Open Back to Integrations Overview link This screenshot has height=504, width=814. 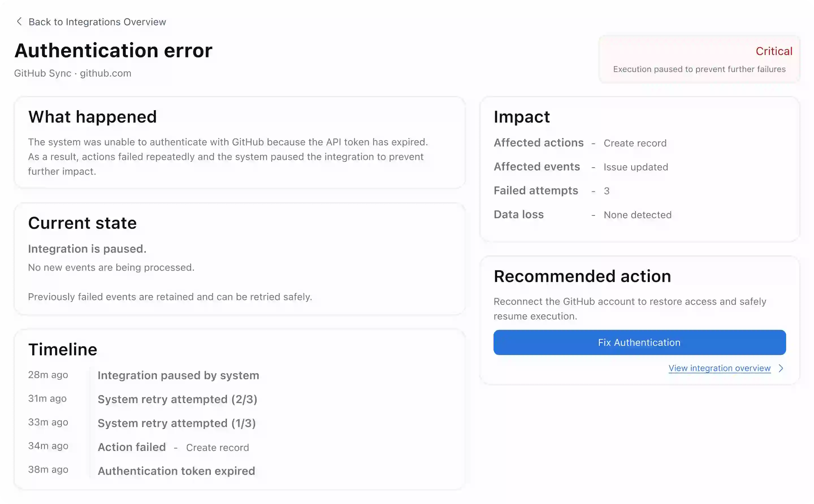[97, 22]
